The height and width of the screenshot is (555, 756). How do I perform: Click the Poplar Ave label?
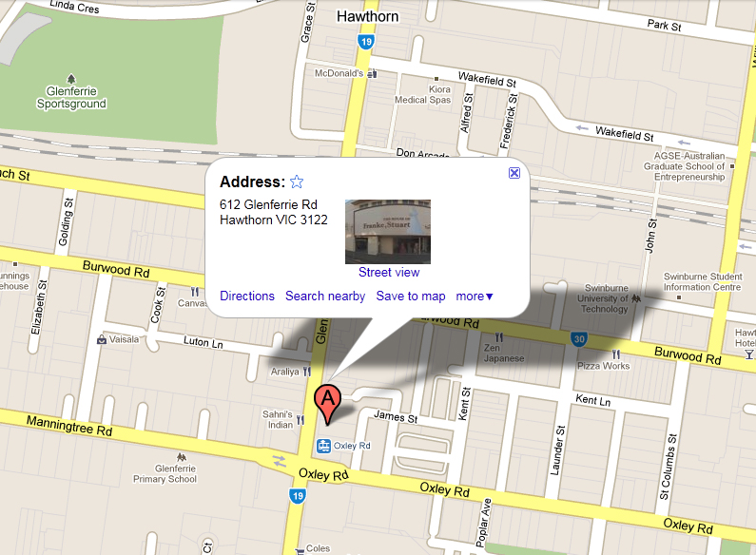point(483,523)
